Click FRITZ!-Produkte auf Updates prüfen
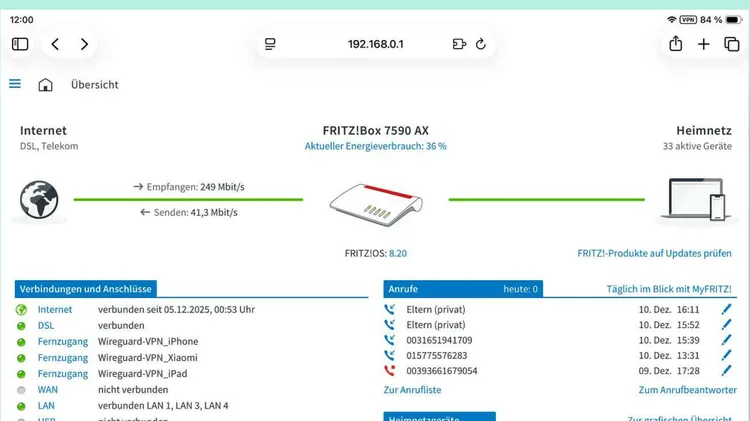Image resolution: width=750 pixels, height=421 pixels. point(654,254)
